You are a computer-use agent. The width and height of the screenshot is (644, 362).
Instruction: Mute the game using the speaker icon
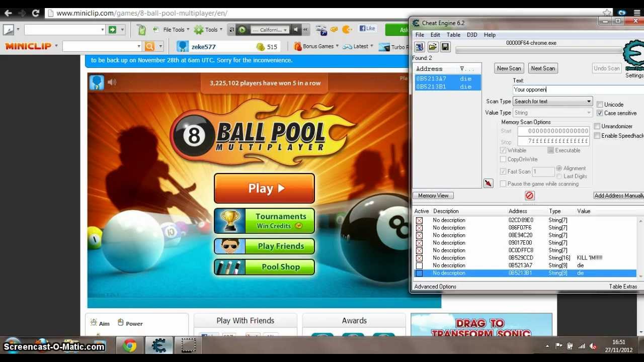tap(112, 82)
